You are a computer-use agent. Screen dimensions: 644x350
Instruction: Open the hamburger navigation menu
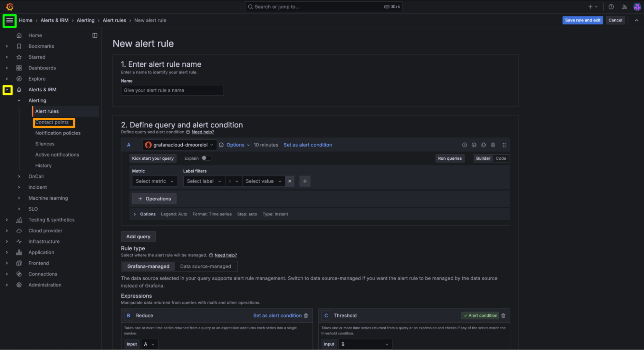coord(10,21)
